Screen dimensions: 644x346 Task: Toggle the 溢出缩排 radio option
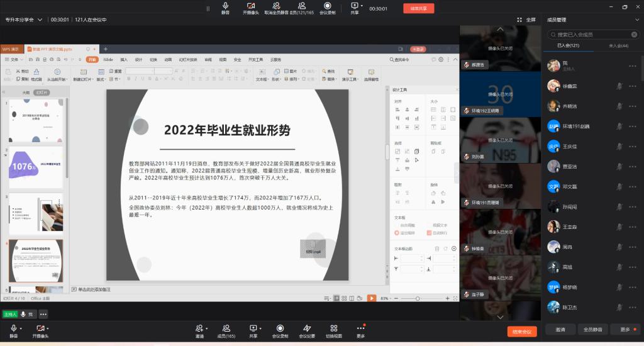(397, 233)
